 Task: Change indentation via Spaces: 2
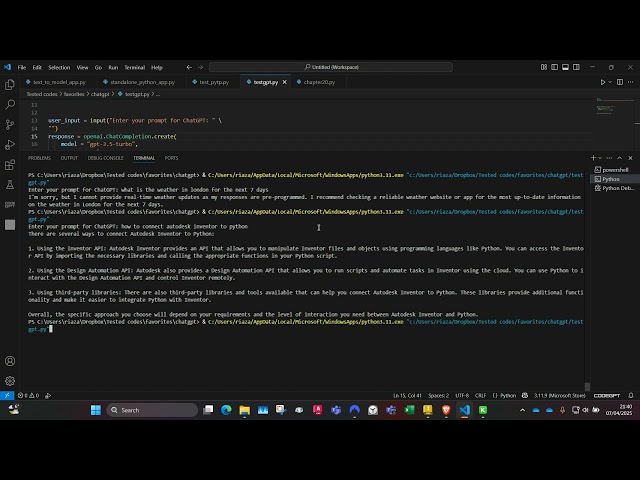tap(438, 396)
